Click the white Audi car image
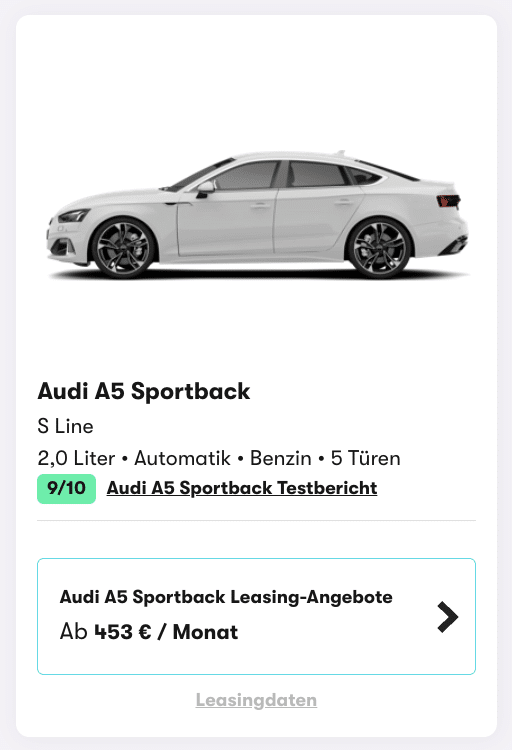Screen dimensions: 512x750 click(x=258, y=214)
